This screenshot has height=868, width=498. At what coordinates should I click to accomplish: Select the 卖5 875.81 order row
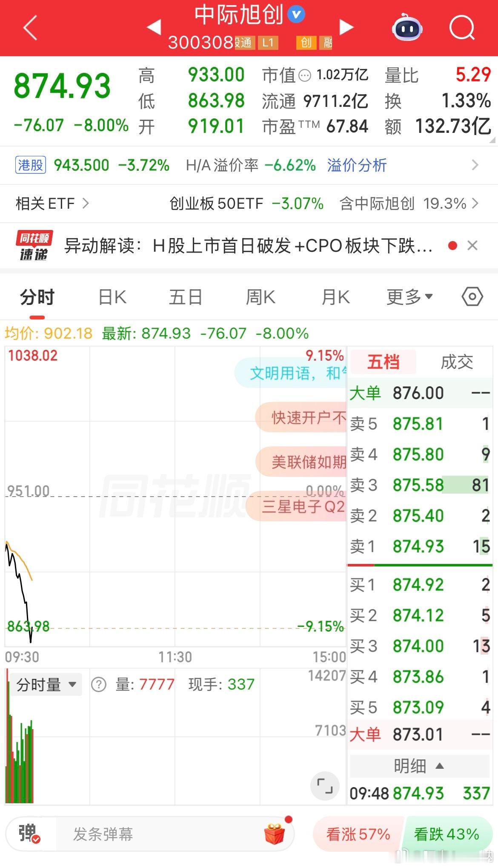coord(420,424)
